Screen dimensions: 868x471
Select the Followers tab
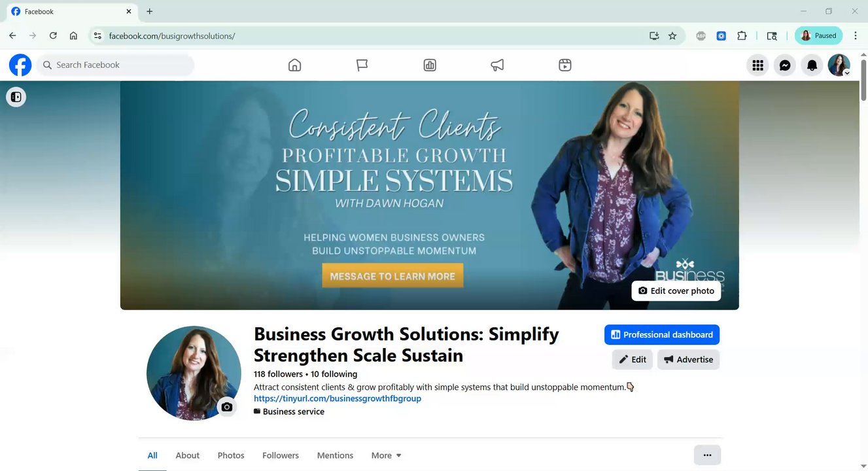281,455
